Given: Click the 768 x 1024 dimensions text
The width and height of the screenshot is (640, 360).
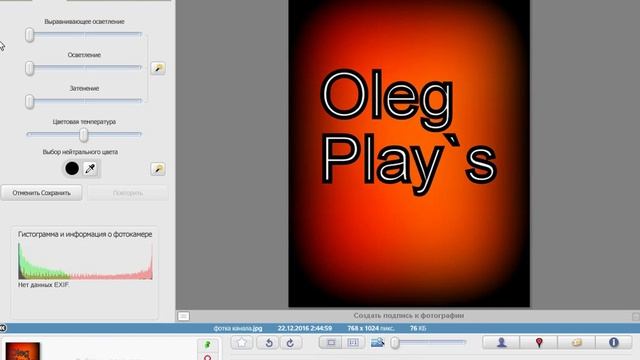Looking at the screenshot, I should (x=371, y=328).
